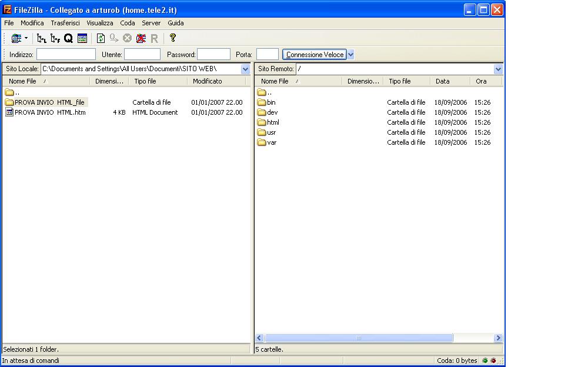Click the cancel operation icon
Image resolution: width=588 pixels, height=367 pixels.
tap(128, 38)
